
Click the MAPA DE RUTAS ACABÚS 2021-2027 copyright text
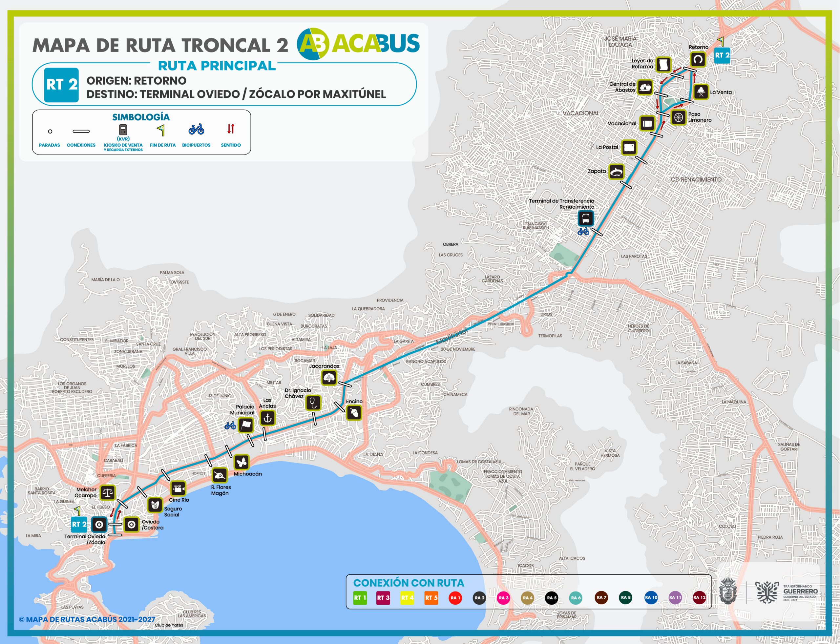(x=87, y=619)
